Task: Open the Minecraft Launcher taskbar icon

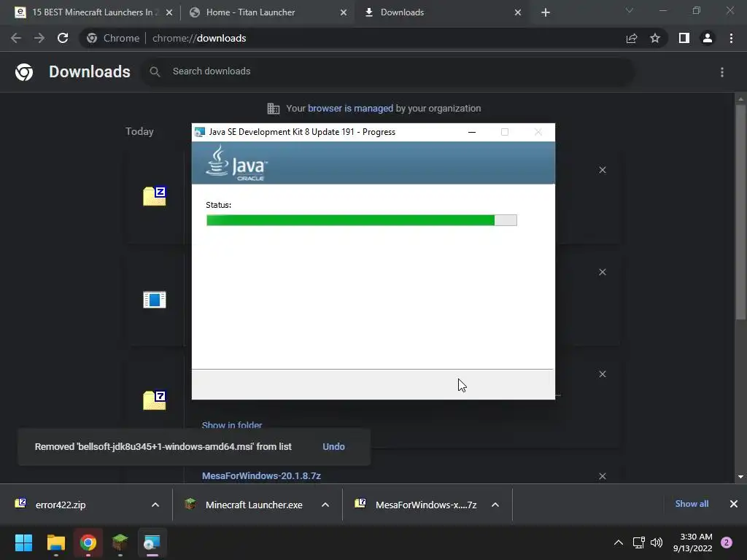Action: [120, 542]
